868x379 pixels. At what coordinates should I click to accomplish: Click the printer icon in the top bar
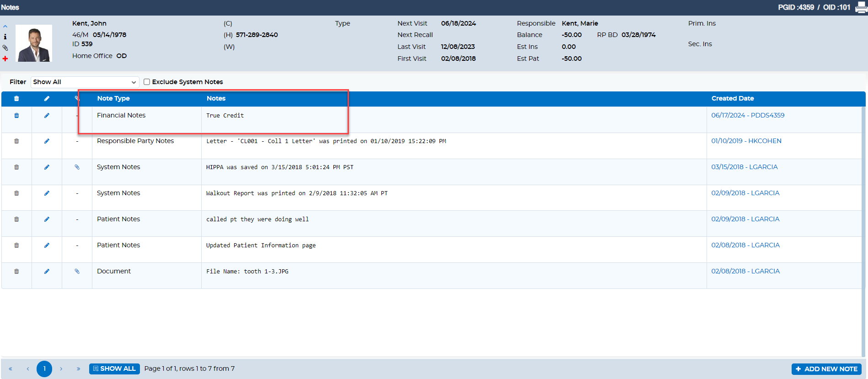pyautogui.click(x=861, y=7)
